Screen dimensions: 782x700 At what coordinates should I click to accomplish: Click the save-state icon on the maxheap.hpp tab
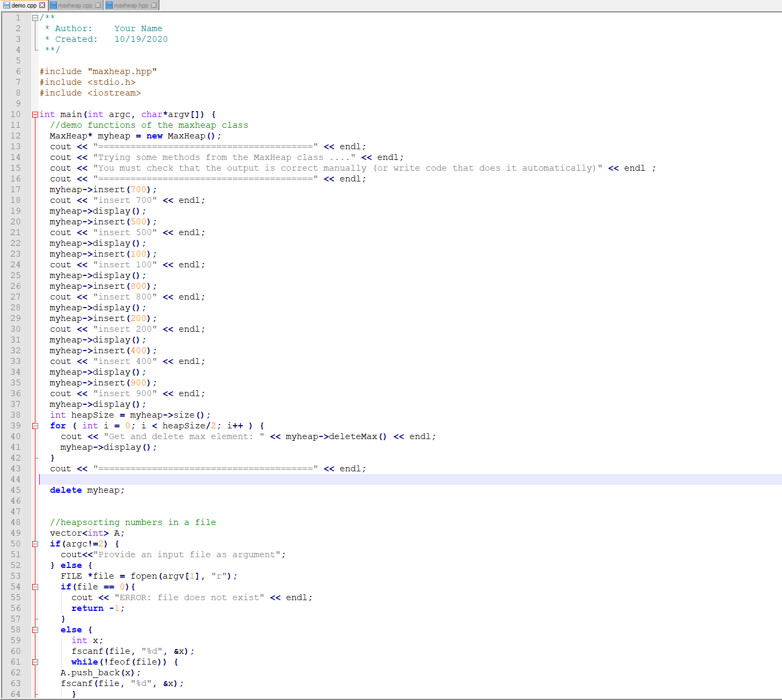pyautogui.click(x=109, y=5)
